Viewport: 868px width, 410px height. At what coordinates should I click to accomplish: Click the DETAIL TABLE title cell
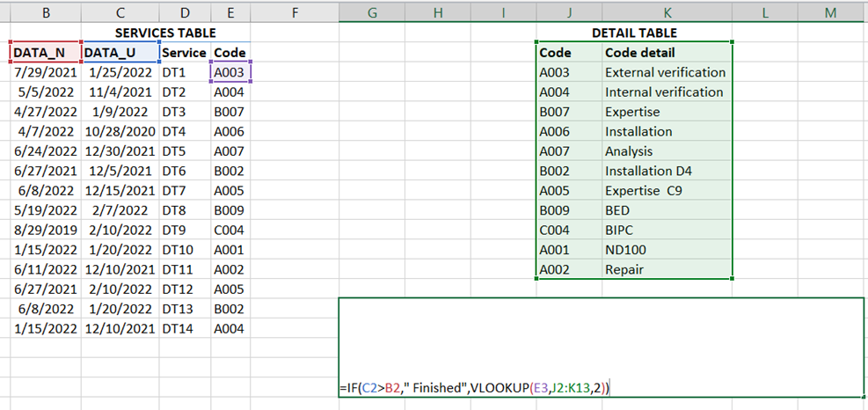(x=633, y=33)
